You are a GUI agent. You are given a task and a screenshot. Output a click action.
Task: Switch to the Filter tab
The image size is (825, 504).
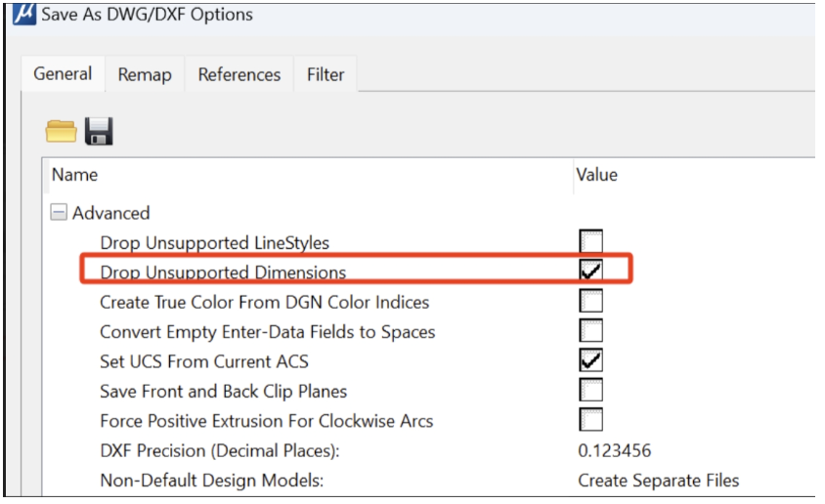coord(325,74)
